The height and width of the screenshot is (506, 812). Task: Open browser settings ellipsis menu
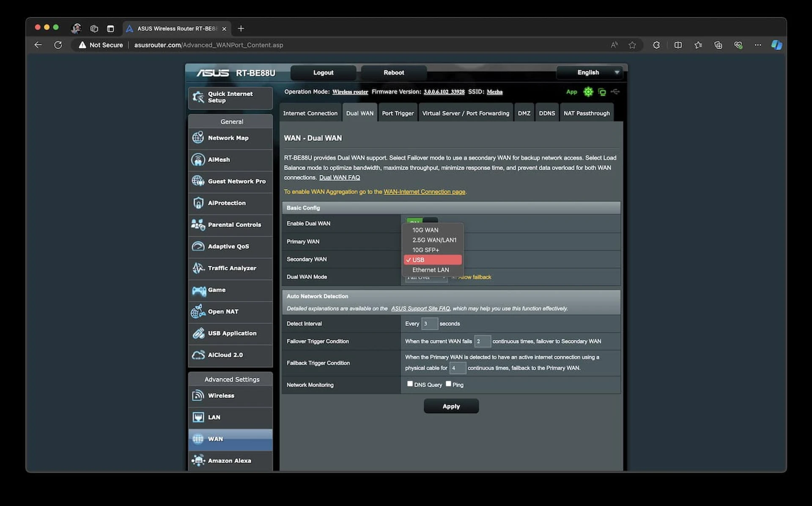tap(757, 45)
